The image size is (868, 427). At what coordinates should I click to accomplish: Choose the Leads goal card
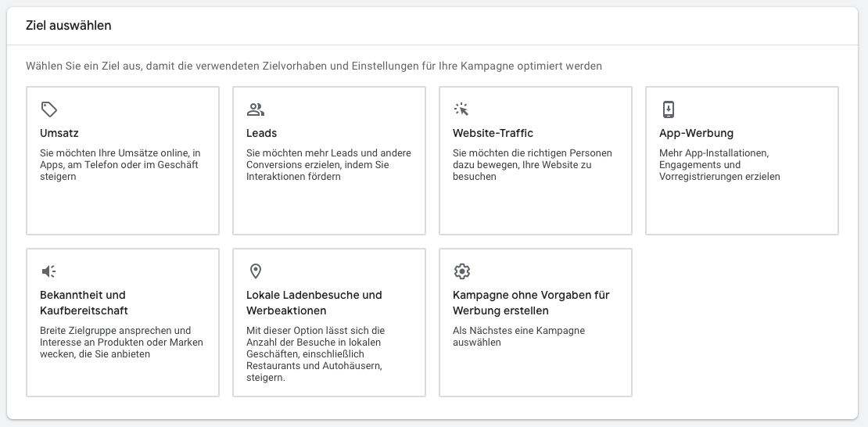pyautogui.click(x=328, y=160)
